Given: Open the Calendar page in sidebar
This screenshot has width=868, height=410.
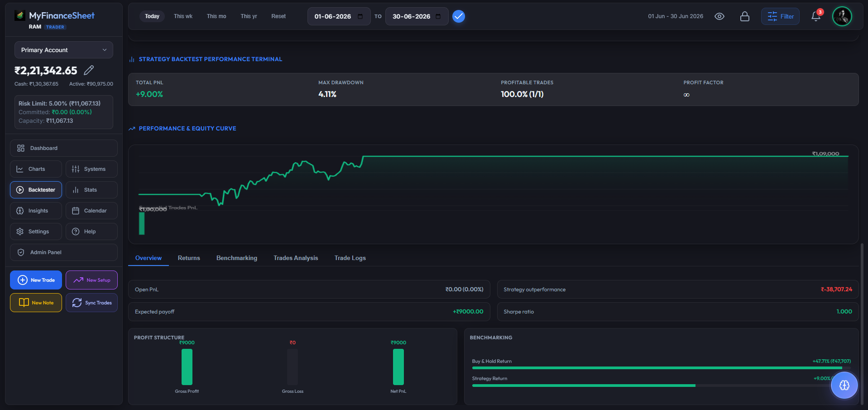Looking at the screenshot, I should point(91,211).
